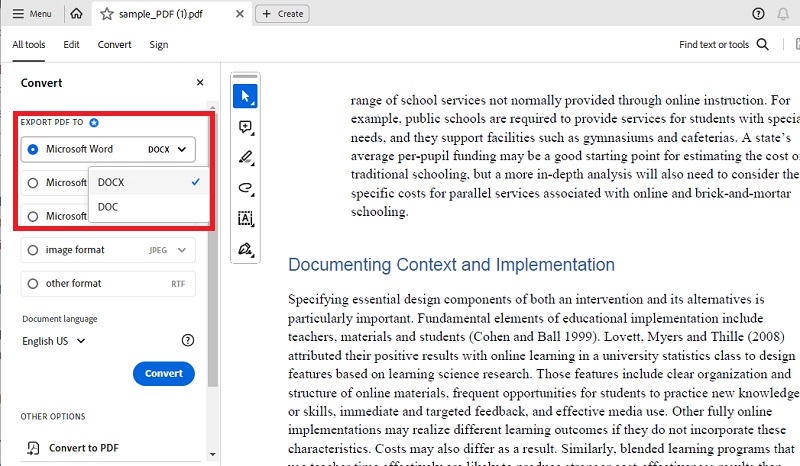Click the Convert to PDF icon

click(x=33, y=448)
